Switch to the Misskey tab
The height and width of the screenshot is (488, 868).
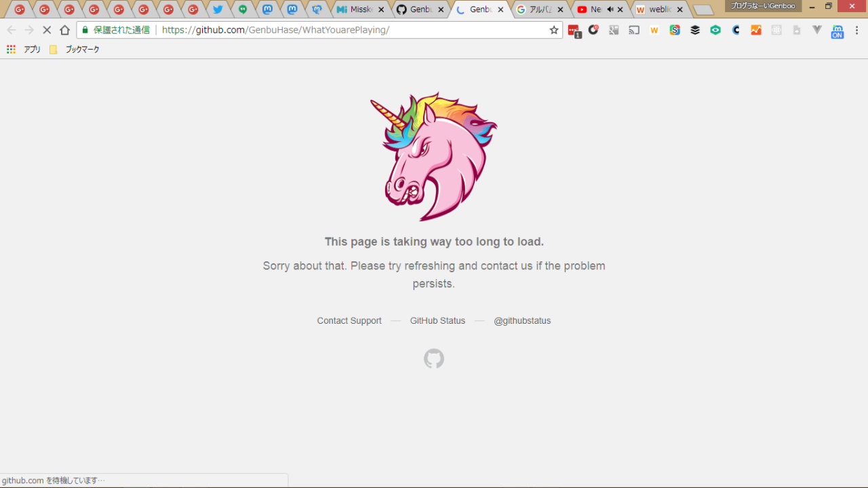pyautogui.click(x=360, y=10)
